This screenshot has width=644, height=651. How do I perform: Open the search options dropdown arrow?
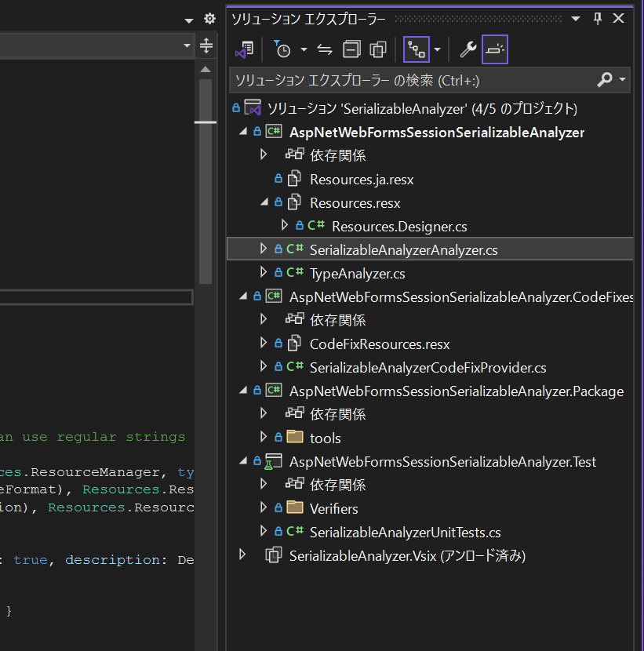click(622, 79)
